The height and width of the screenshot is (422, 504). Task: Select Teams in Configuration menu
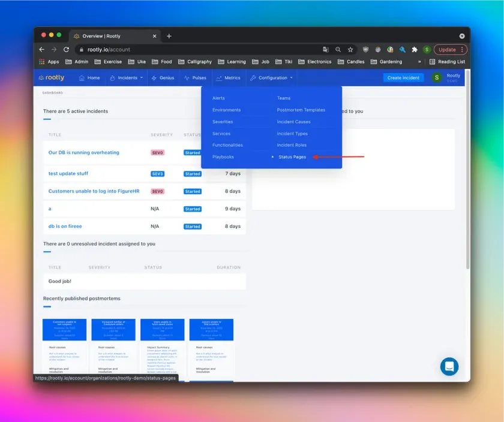[284, 98]
